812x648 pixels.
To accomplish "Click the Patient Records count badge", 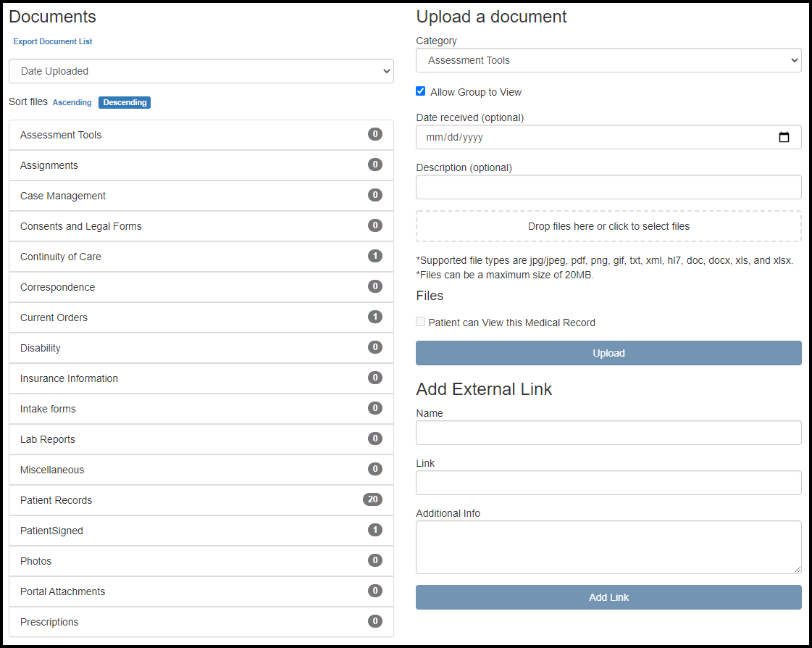I will [372, 499].
